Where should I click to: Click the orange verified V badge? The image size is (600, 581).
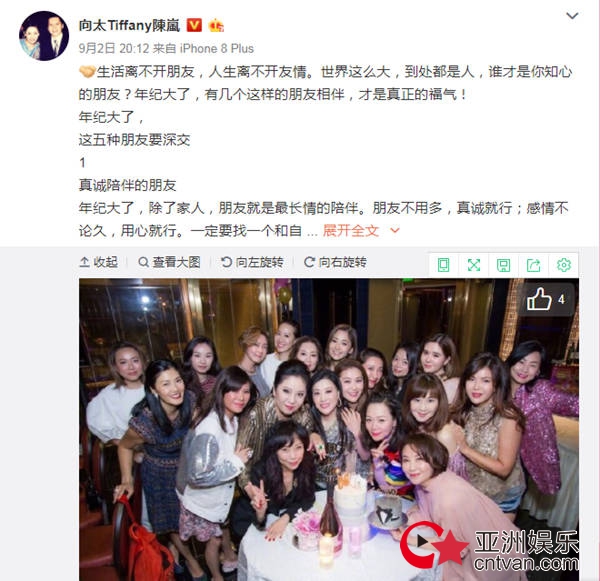pos(194,26)
